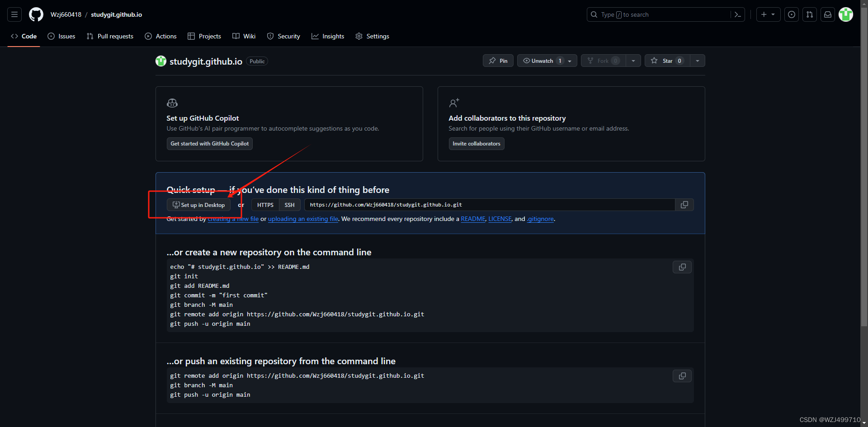The width and height of the screenshot is (868, 427).
Task: Expand the Fork options dropdown arrow
Action: coord(633,61)
